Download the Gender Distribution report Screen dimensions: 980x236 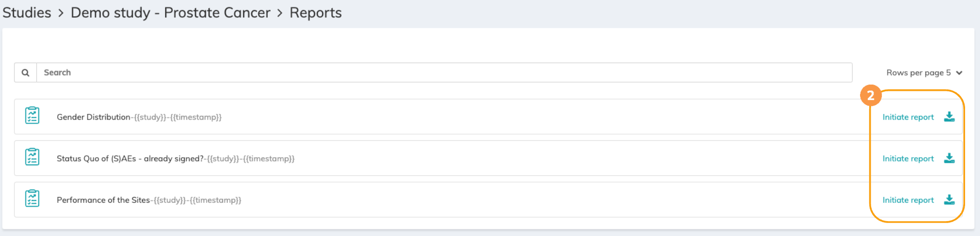tap(949, 117)
